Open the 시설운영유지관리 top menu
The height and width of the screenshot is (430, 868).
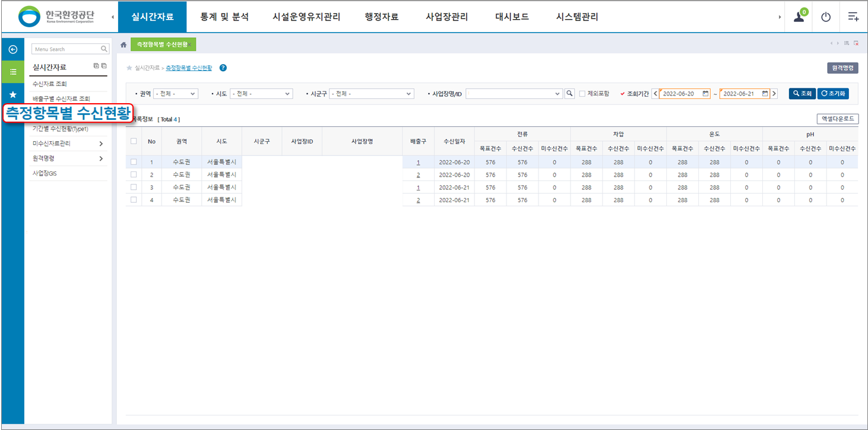pyautogui.click(x=306, y=17)
